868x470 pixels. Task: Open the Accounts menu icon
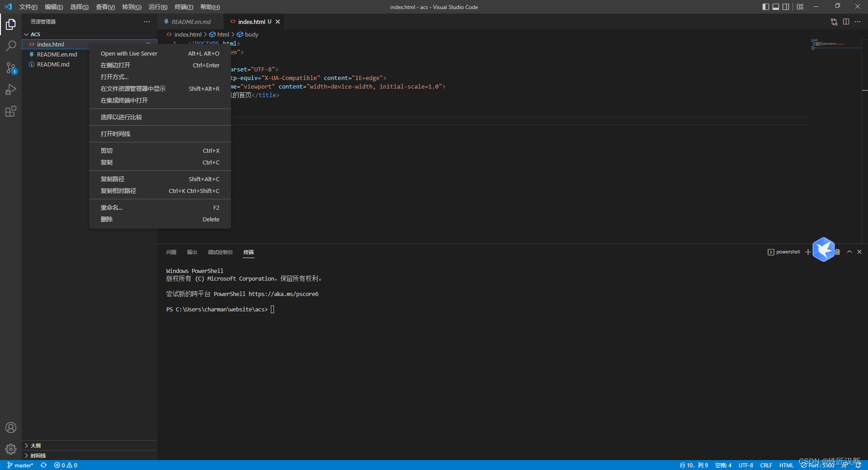coord(11,428)
